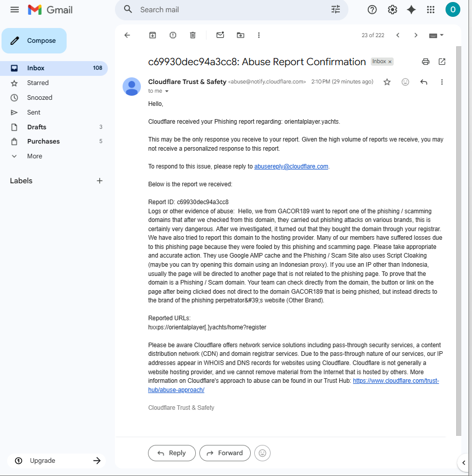The width and height of the screenshot is (472, 476).
Task: Click the Cloudflare Trust & Safety signature
Action: (x=181, y=408)
